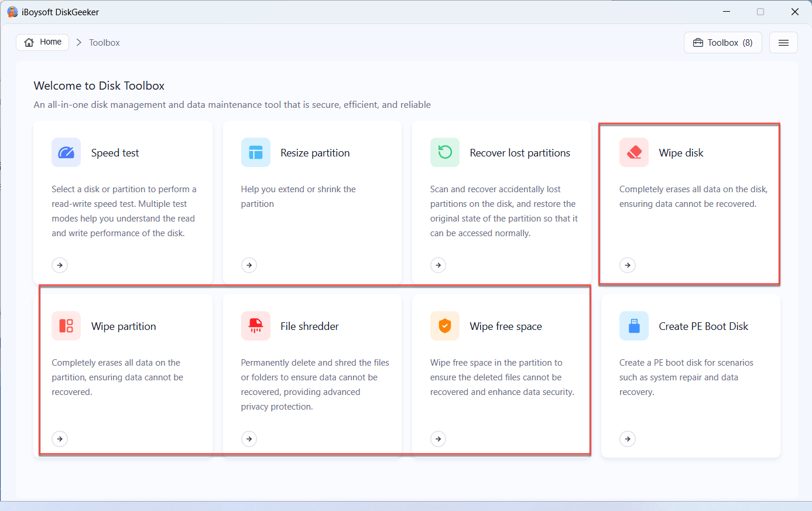Viewport: 812px width, 511px height.
Task: Maximize the iBoysoft DiskGeeker window
Action: (x=760, y=12)
